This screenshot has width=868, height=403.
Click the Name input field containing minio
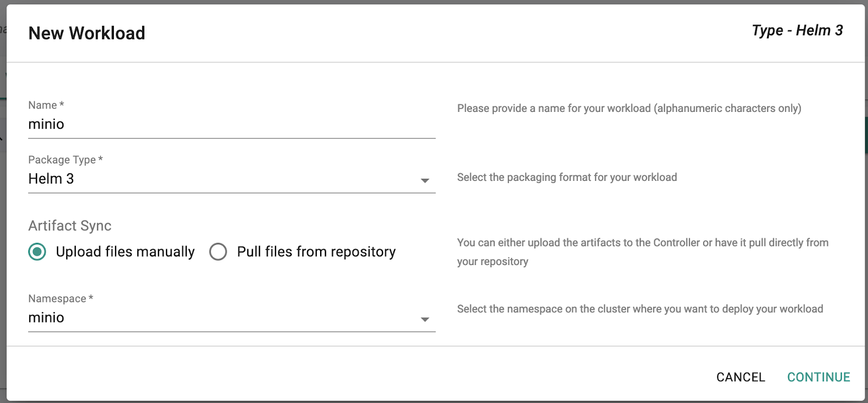232,124
